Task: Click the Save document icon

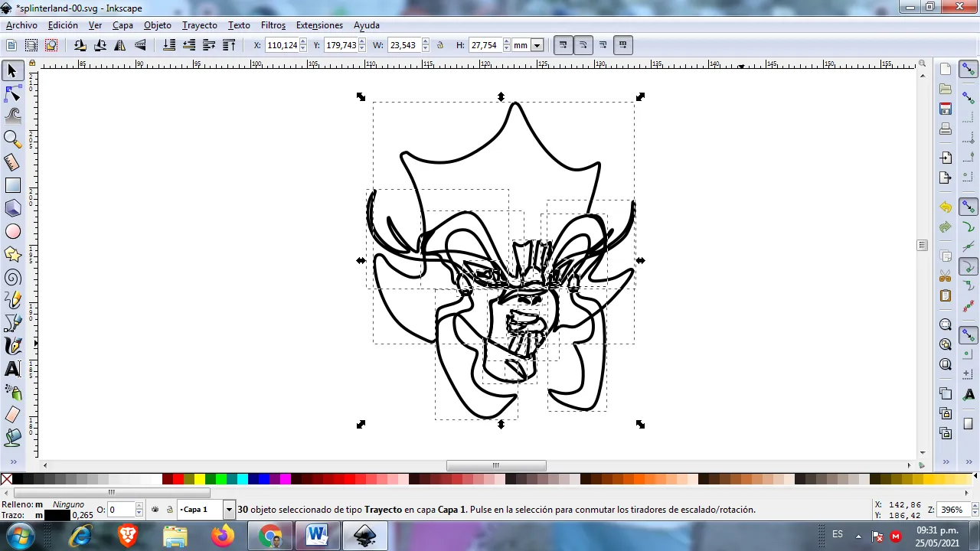Action: pyautogui.click(x=946, y=109)
